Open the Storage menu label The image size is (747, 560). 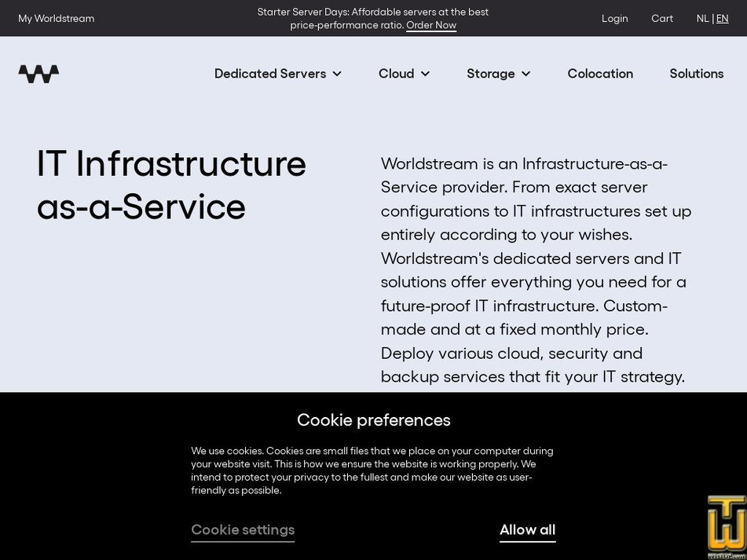pos(490,74)
